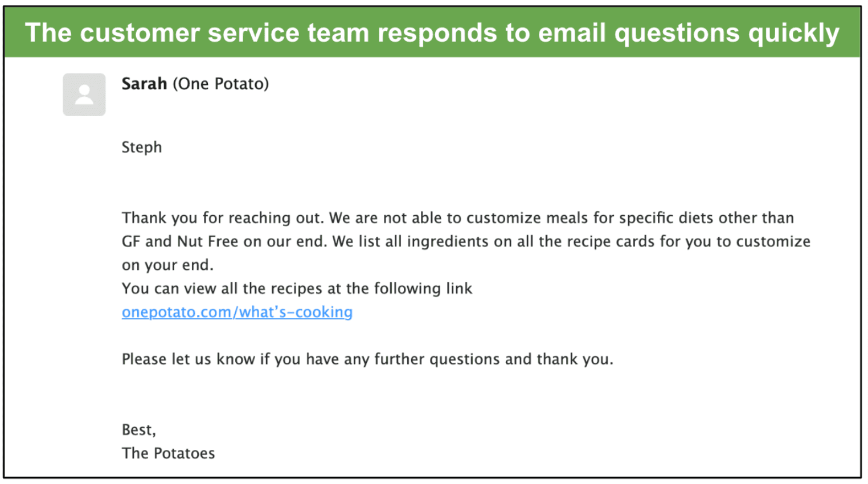Click the word quickly in the banner
Viewport: 868px width, 484px height.
point(794,33)
